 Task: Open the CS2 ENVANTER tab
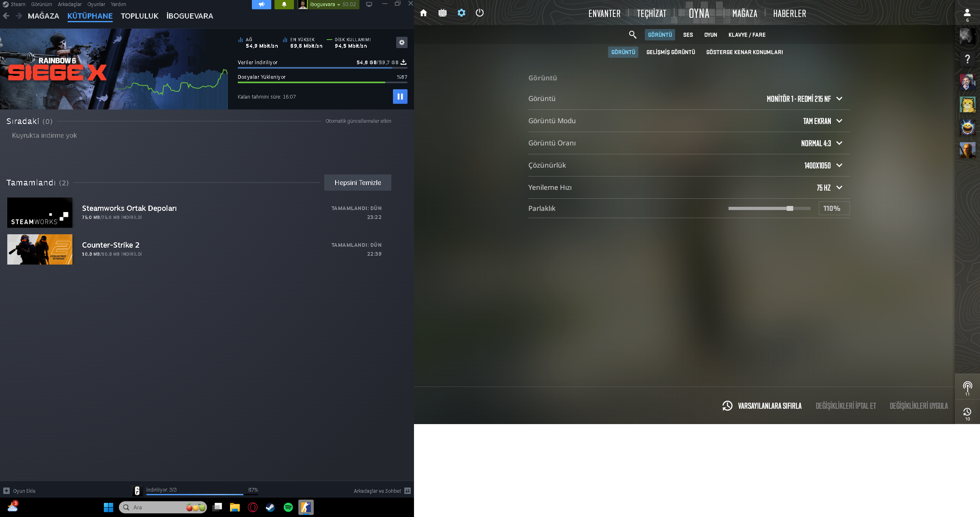(x=604, y=14)
